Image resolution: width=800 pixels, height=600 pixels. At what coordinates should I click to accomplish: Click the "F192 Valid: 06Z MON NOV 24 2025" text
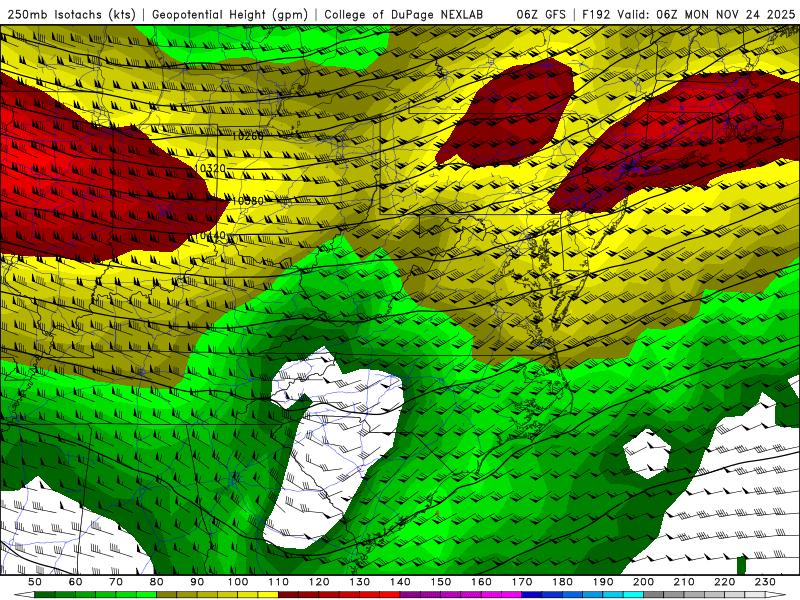click(x=688, y=14)
